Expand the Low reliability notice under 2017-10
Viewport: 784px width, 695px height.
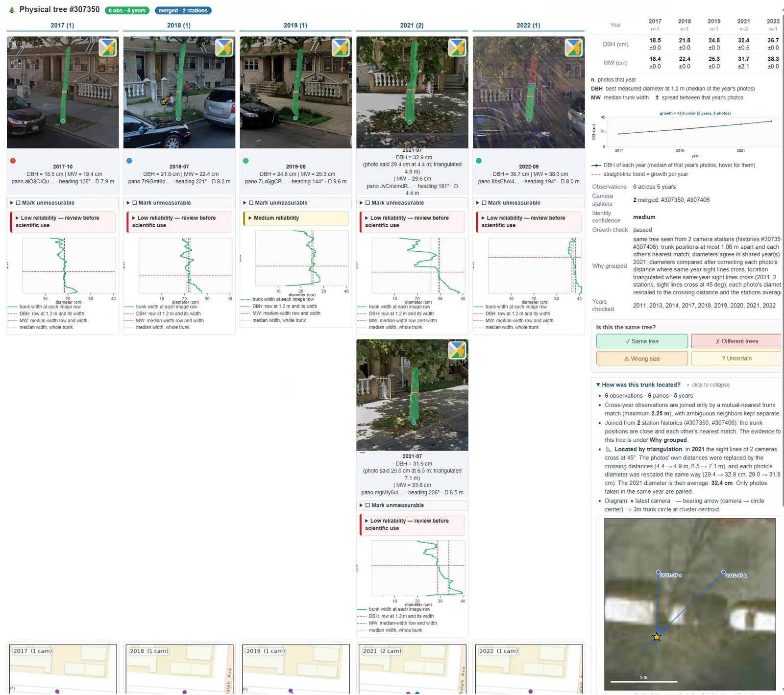[63, 222]
